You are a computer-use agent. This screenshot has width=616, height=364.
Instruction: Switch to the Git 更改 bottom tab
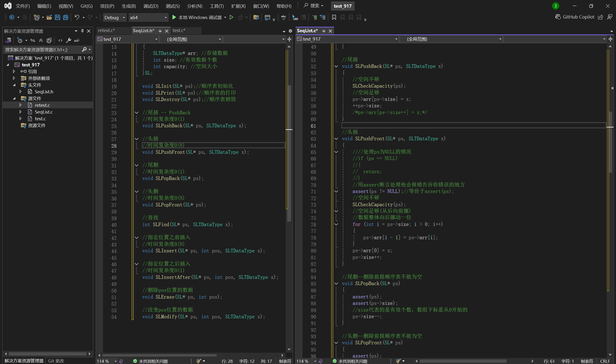click(x=56, y=361)
